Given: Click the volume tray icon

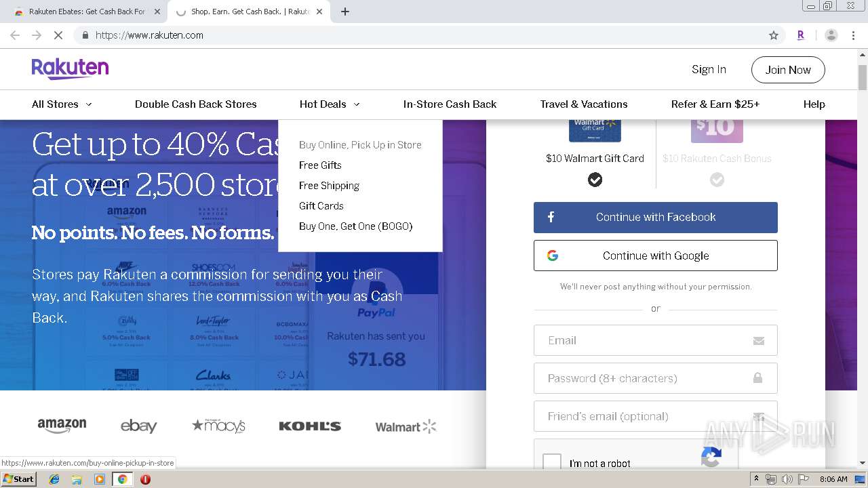Looking at the screenshot, I should (x=787, y=479).
